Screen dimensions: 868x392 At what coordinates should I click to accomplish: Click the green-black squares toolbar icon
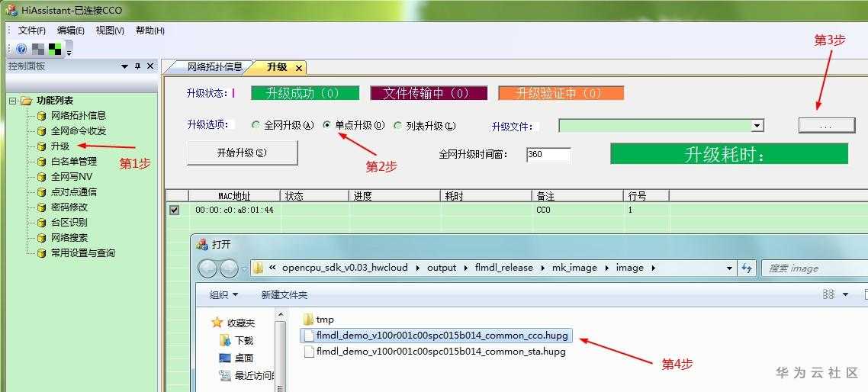[55, 50]
